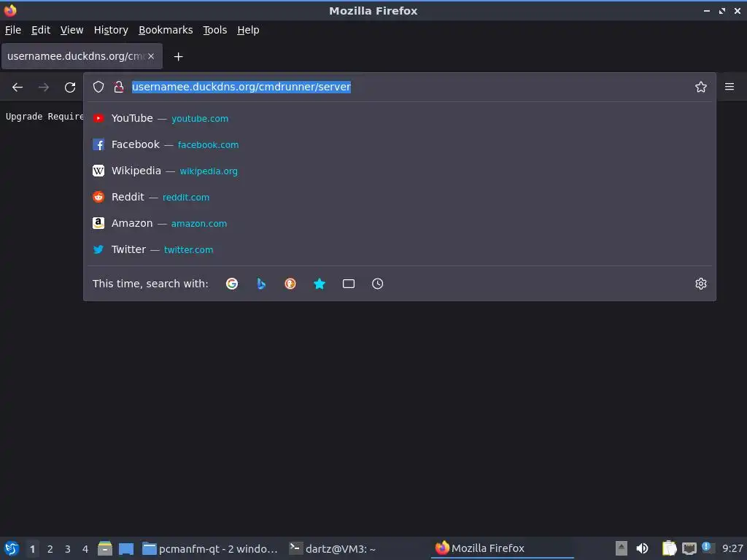Open the file manager launcher in taskbar
This screenshot has height=560, width=747.
click(x=105, y=548)
